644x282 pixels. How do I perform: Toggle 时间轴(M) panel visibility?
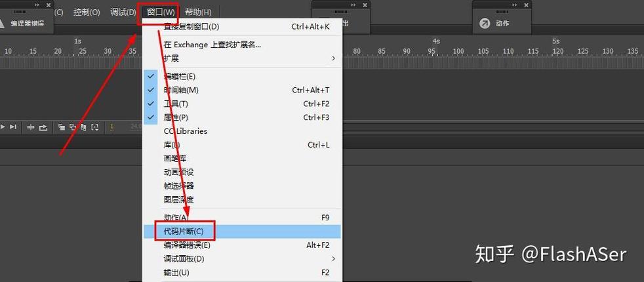pos(242,90)
